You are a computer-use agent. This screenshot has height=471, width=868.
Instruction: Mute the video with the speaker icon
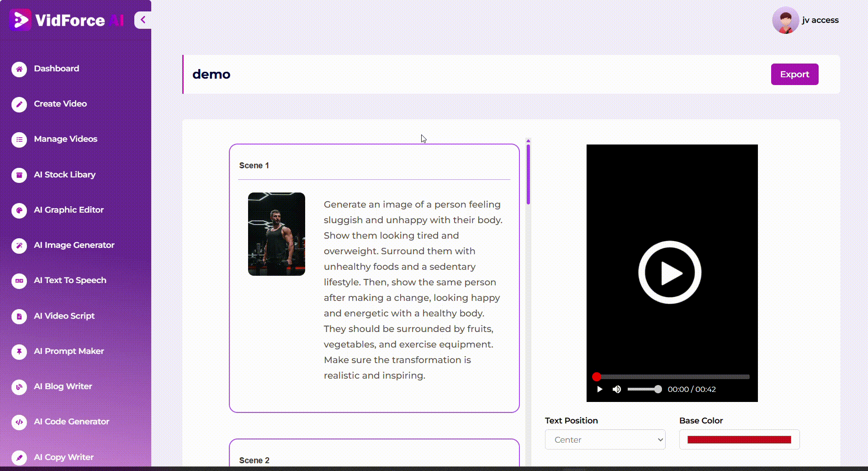point(617,389)
